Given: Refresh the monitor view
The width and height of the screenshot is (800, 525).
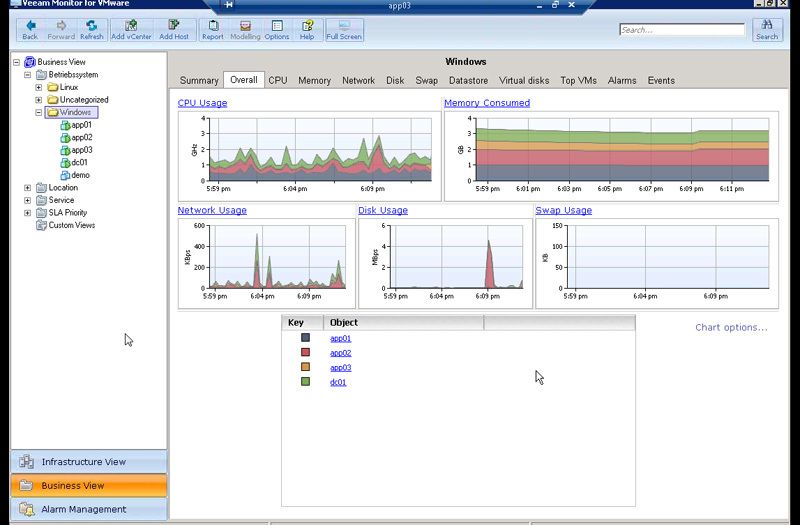Looking at the screenshot, I should tap(91, 30).
